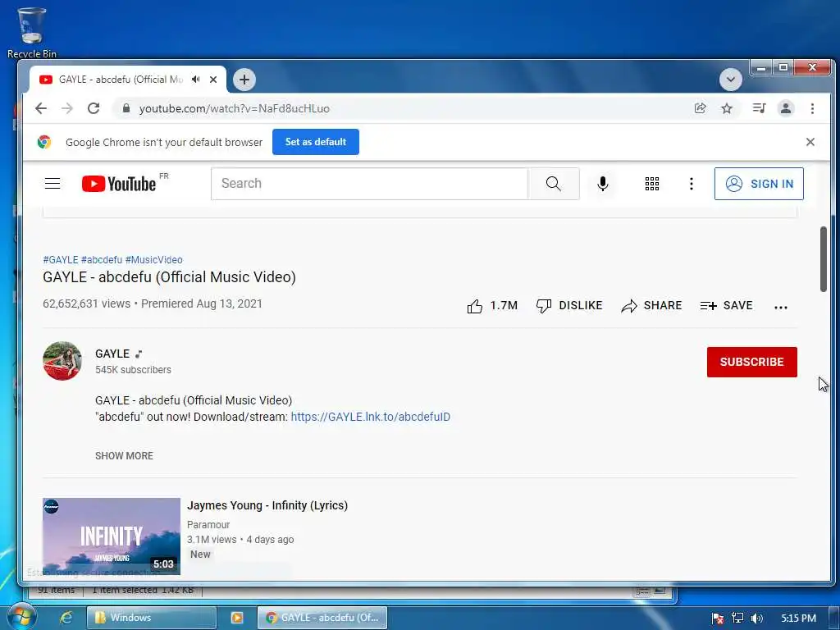Screen dimensions: 840x630
Task: Open the #abcdefu hashtag link
Action: pyautogui.click(x=102, y=260)
